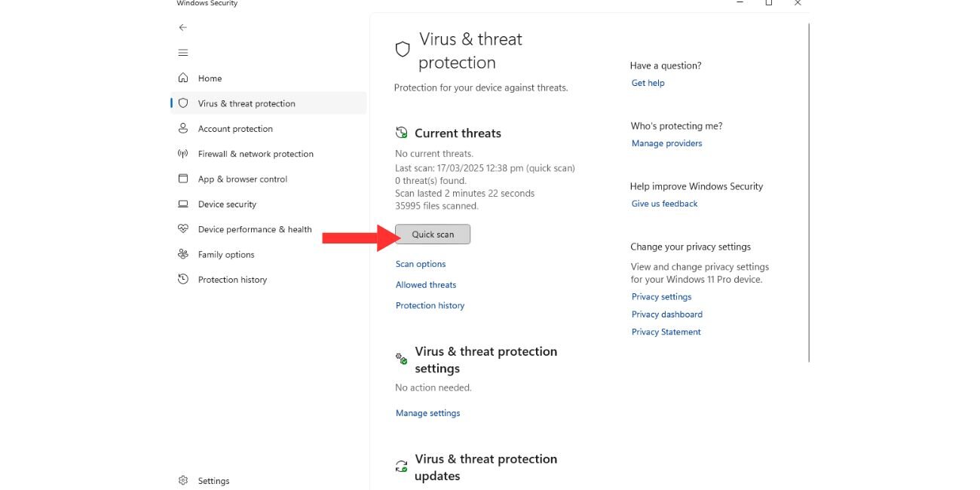The width and height of the screenshot is (980, 490).
Task: Open the Privacy dashboard link
Action: [x=666, y=314]
